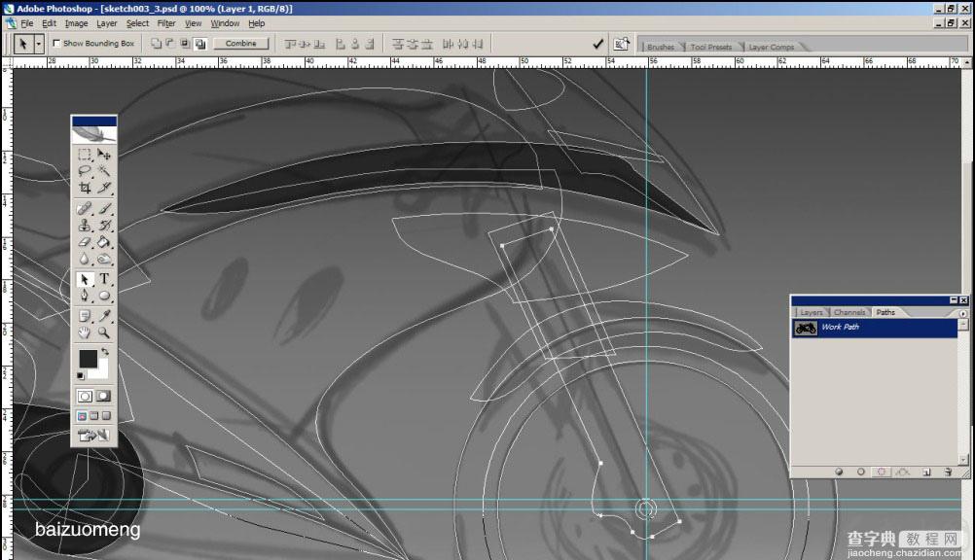Click the swap foreground/background colors arrow

tap(105, 352)
